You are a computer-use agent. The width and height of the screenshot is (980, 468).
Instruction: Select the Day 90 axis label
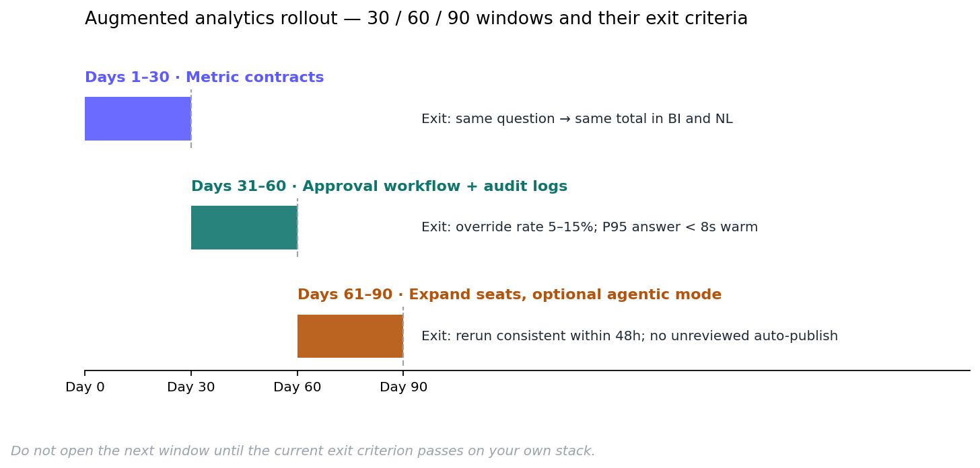tap(403, 387)
